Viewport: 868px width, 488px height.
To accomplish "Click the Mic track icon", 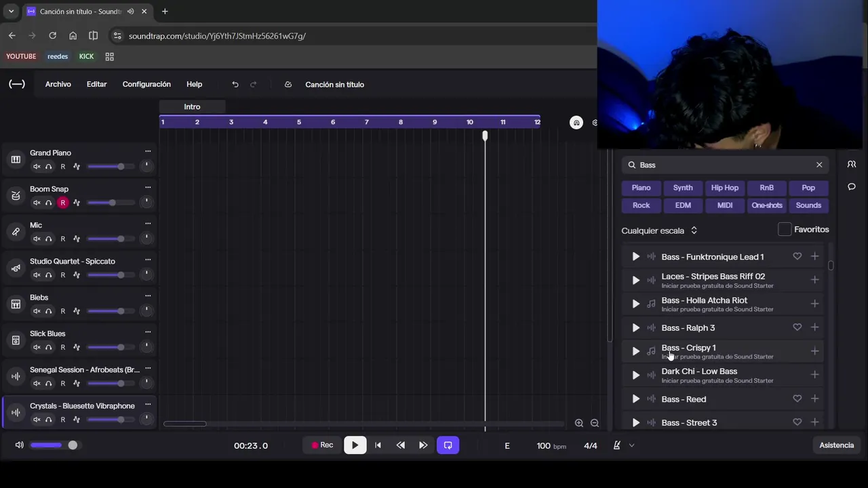I will tap(16, 232).
